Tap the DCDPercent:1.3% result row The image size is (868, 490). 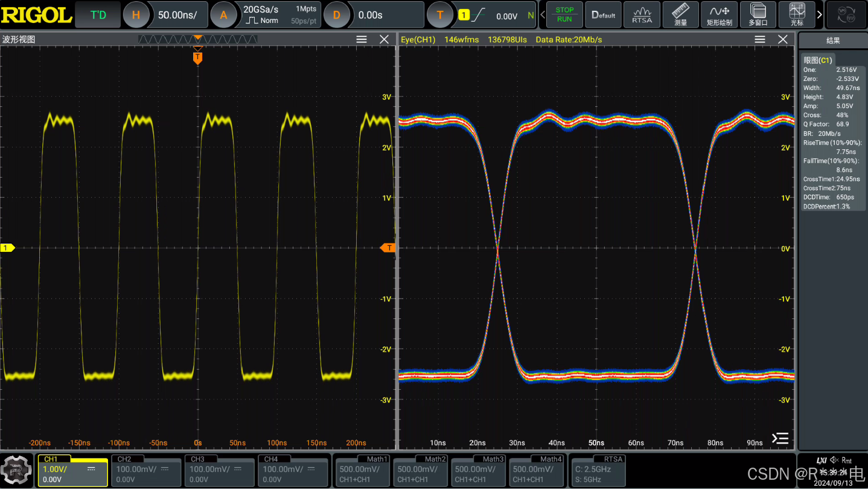click(833, 206)
